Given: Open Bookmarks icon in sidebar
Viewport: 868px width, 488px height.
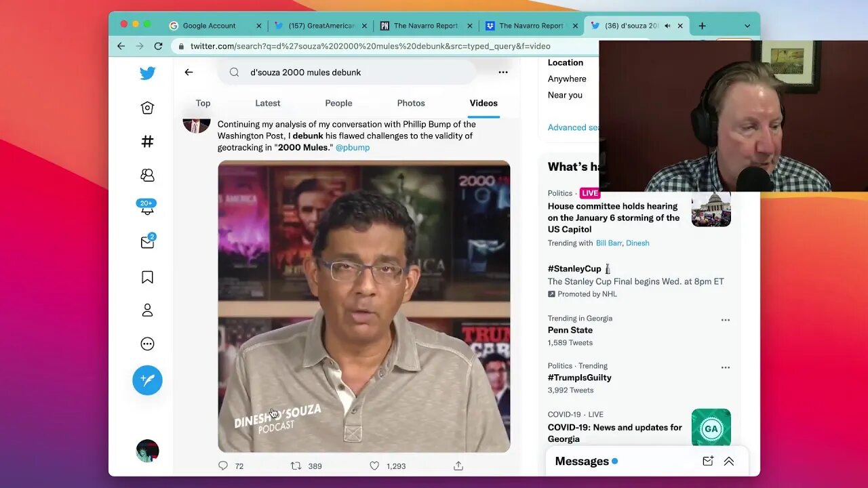Looking at the screenshot, I should pos(147,277).
